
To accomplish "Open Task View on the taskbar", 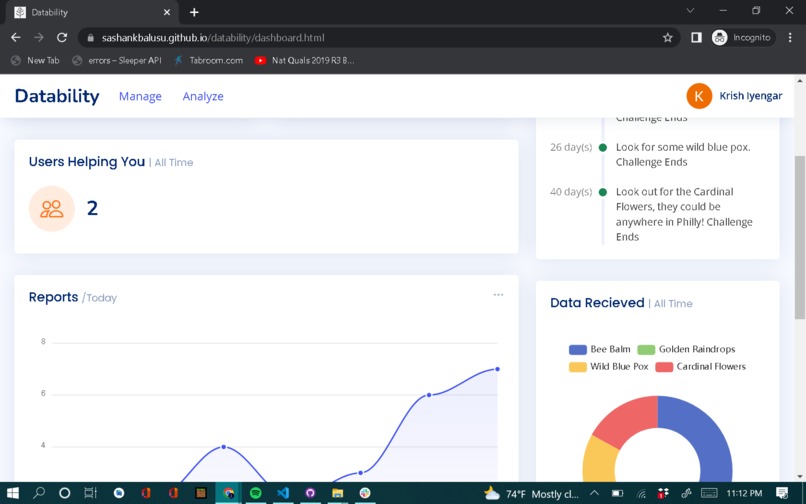I will [90, 493].
